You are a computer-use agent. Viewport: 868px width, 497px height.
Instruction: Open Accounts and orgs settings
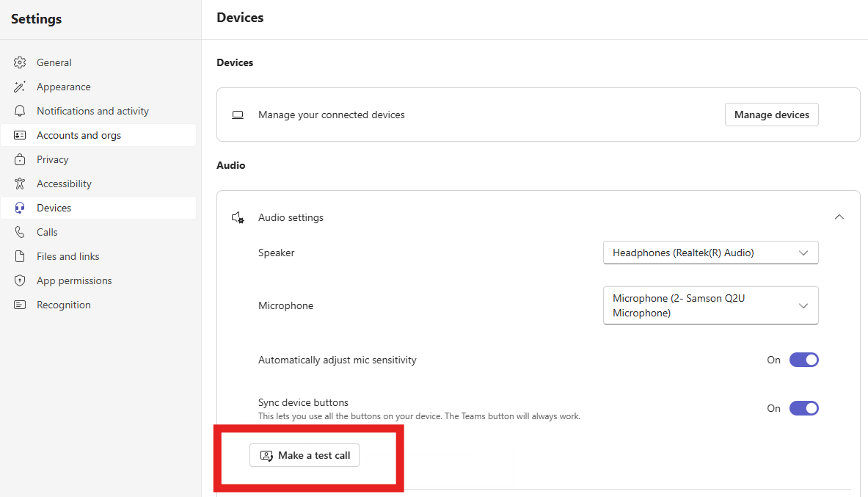pos(79,135)
